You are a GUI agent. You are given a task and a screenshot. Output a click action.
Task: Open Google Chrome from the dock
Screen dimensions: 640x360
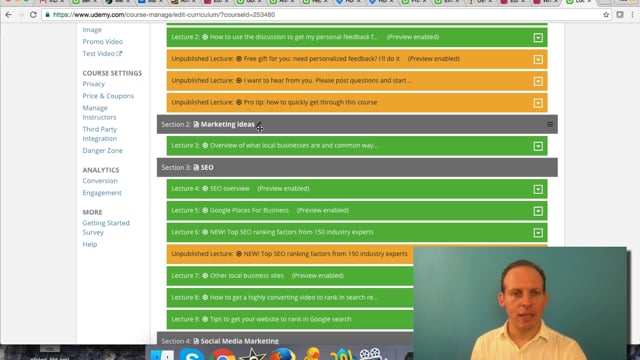223,355
